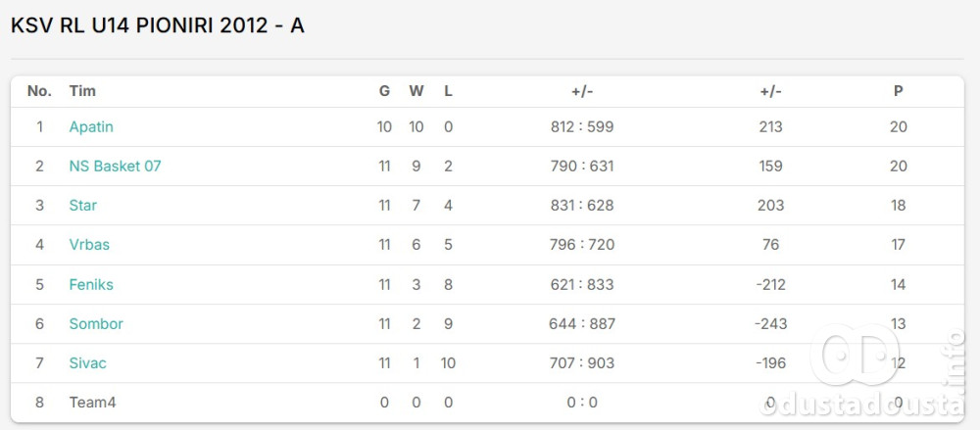Screen dimensions: 980x430
Task: Open the Sombor team link
Action: click(96, 323)
